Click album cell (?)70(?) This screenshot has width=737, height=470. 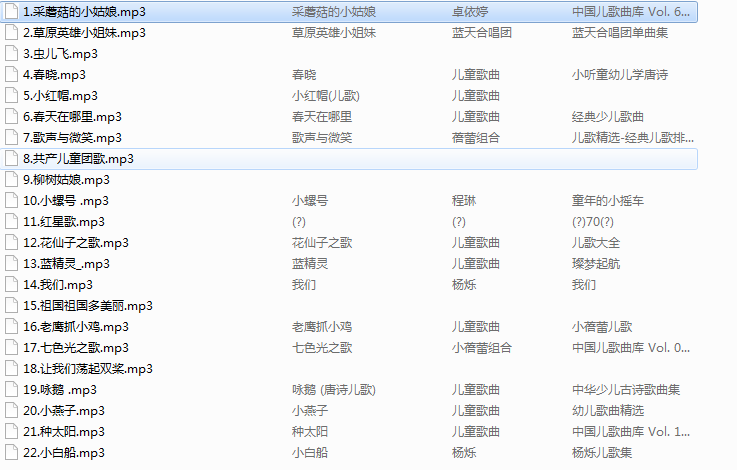pos(593,222)
